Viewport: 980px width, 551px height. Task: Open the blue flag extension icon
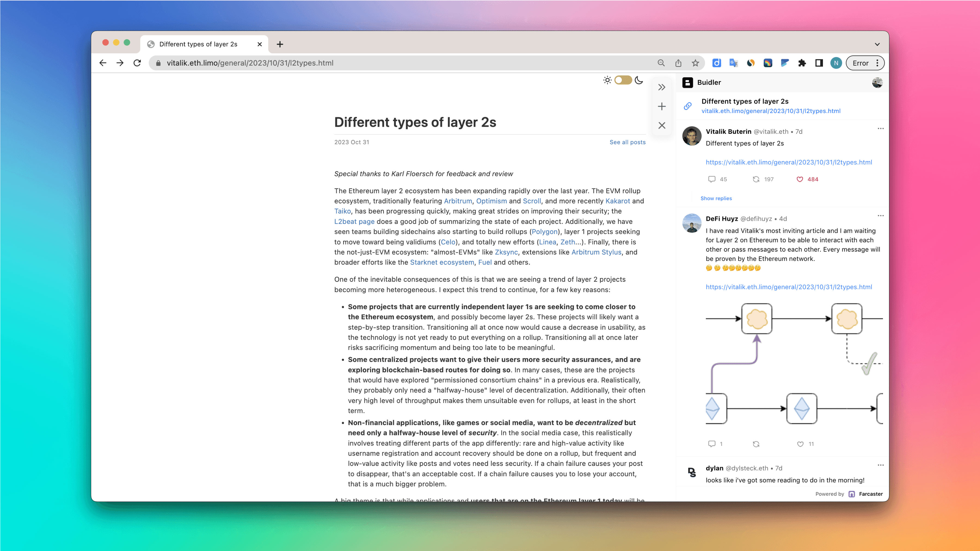click(785, 63)
